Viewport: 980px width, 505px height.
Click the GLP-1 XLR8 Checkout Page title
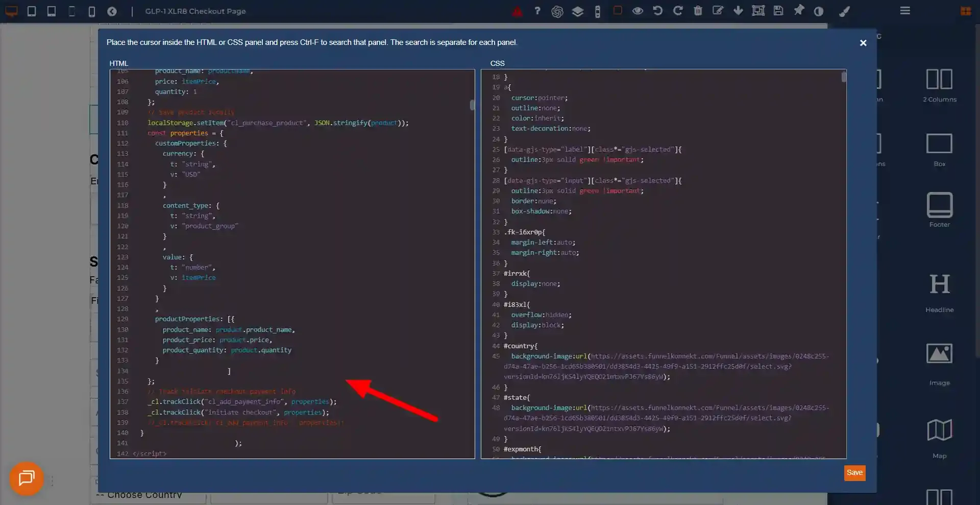(x=195, y=11)
